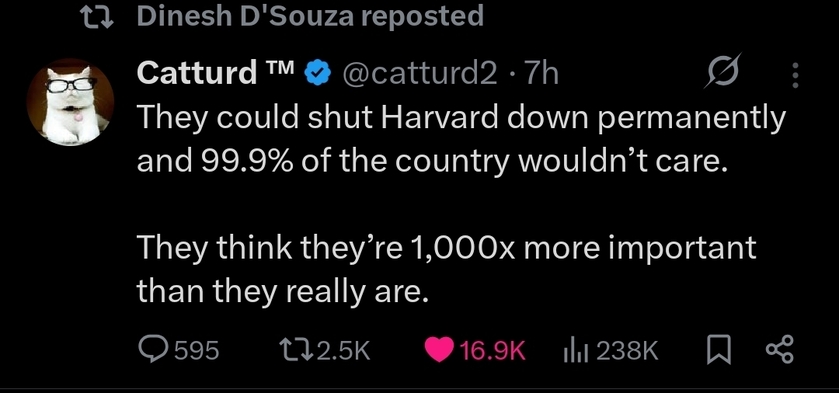Click the 2.5K reposts count

click(344, 351)
